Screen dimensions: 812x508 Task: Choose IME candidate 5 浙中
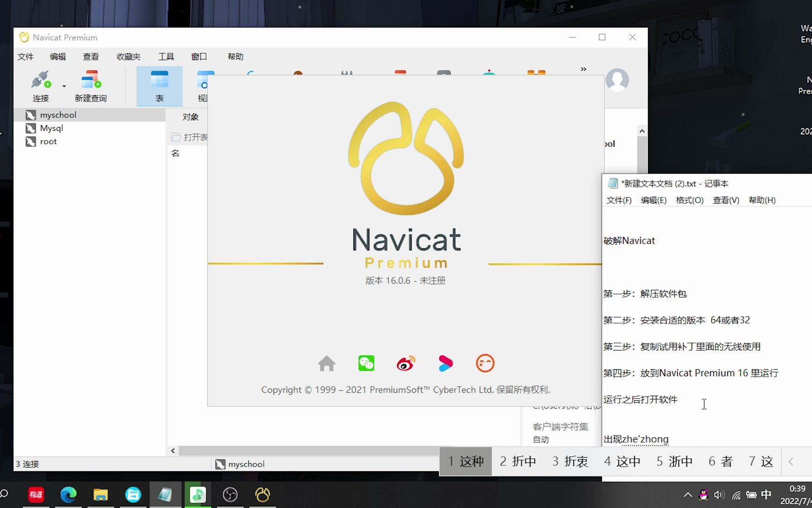674,461
